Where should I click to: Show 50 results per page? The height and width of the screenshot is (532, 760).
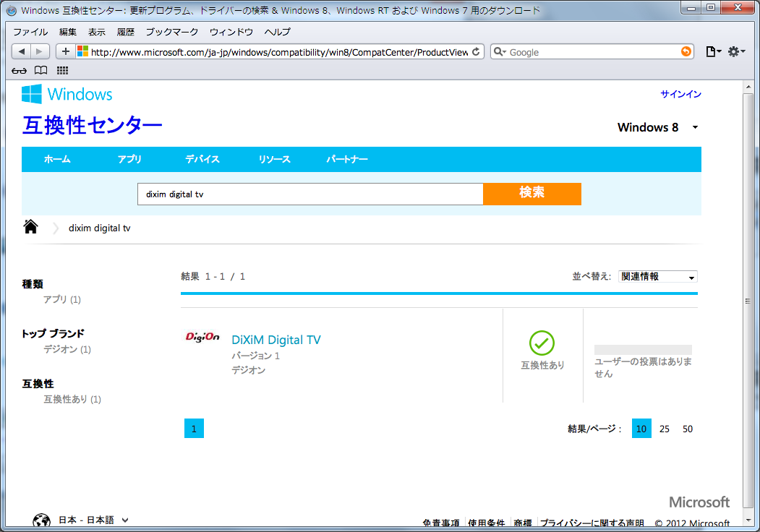(x=687, y=429)
